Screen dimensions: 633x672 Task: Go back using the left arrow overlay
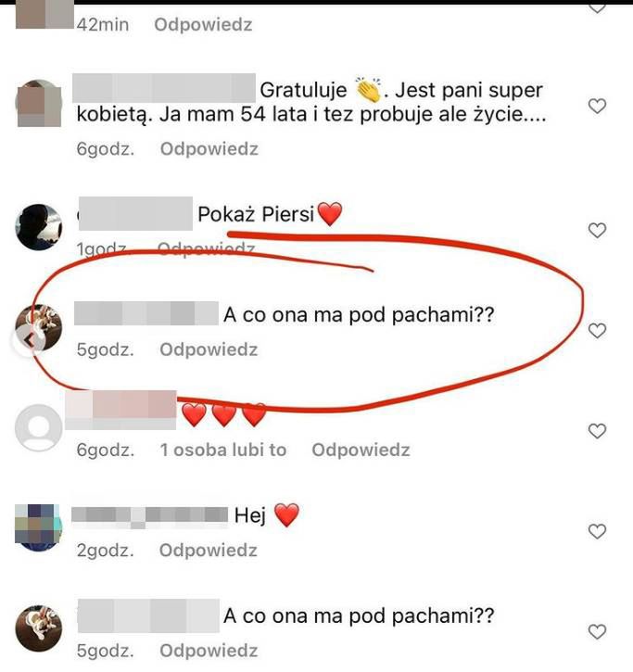tap(29, 341)
